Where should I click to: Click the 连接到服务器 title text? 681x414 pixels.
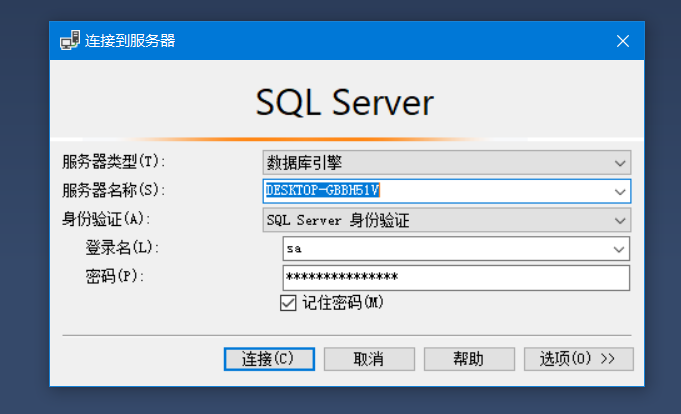[x=130, y=41]
